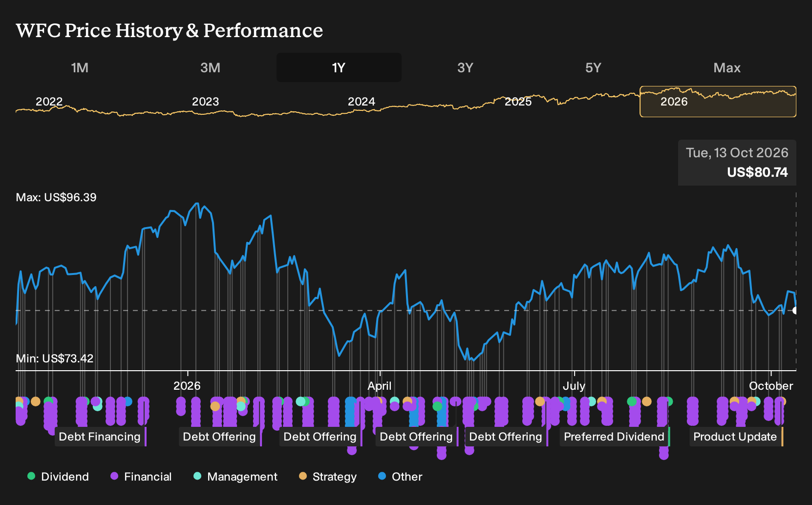This screenshot has height=505, width=812.
Task: Open the Debt Offering label preceding Preferred Dividend
Action: 507,437
